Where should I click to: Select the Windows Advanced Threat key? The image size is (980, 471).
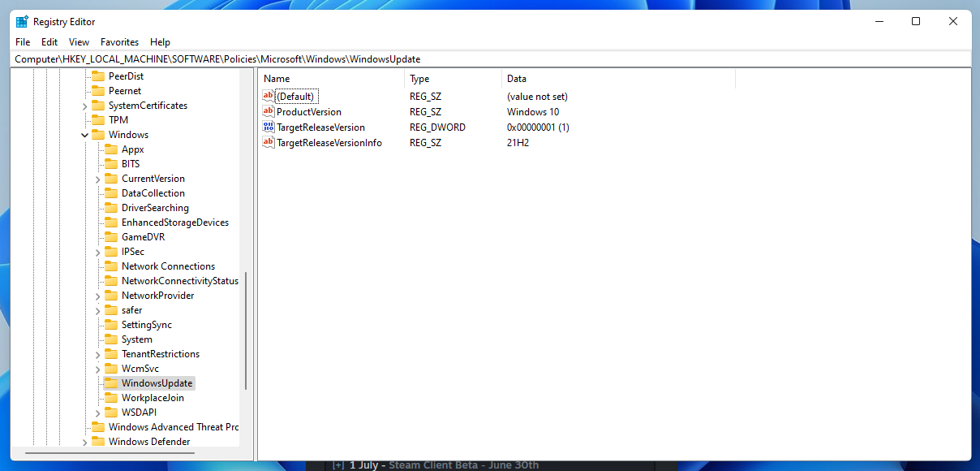click(173, 427)
